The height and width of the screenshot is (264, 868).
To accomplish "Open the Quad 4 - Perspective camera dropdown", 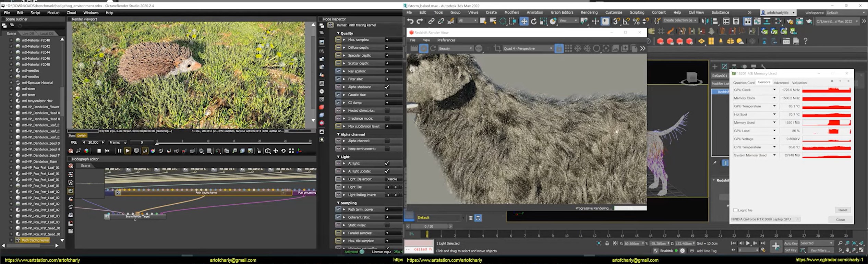I will (527, 49).
